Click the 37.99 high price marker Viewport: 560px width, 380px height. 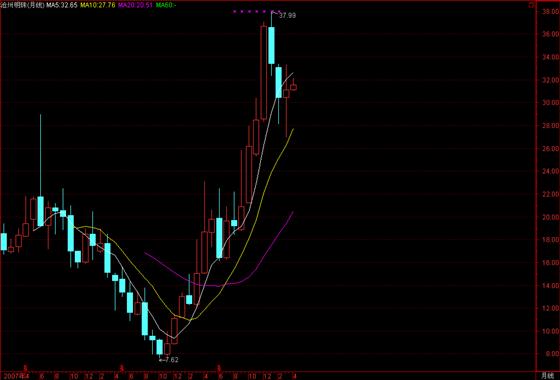click(287, 15)
